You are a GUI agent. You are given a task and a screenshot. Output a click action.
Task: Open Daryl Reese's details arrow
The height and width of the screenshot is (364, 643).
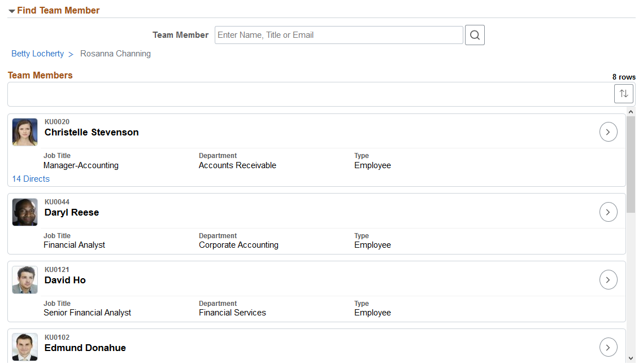(x=608, y=212)
